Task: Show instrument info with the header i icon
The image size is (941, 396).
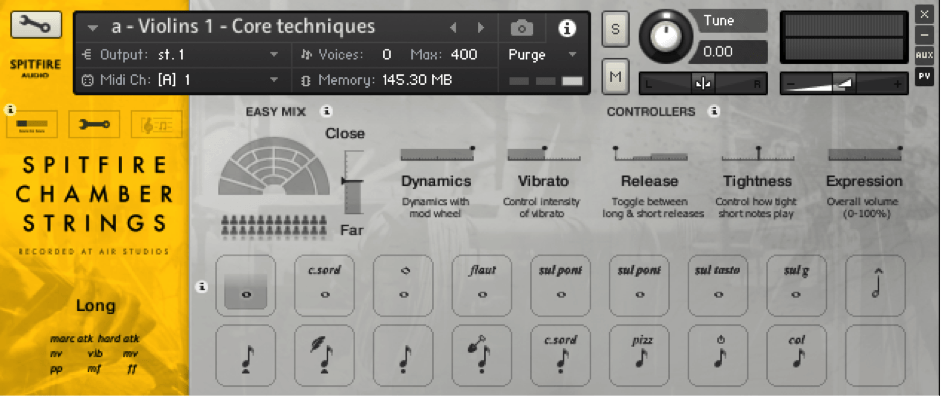Action: coord(567,28)
